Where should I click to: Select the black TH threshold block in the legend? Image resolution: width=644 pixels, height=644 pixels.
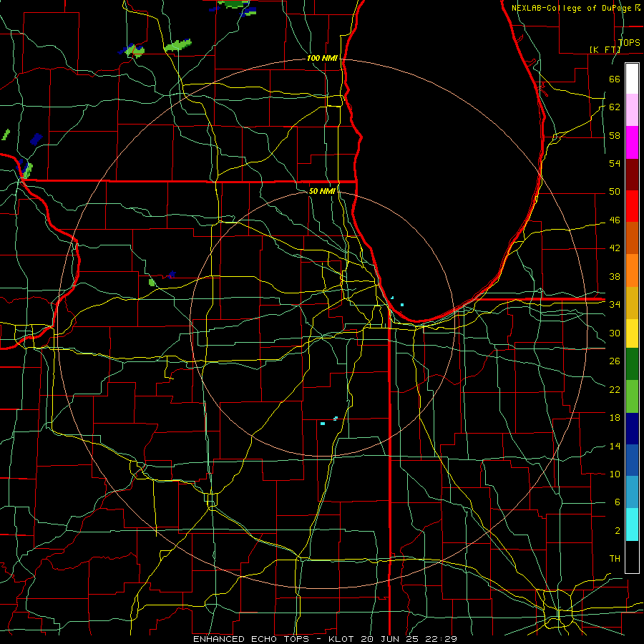[x=632, y=557]
